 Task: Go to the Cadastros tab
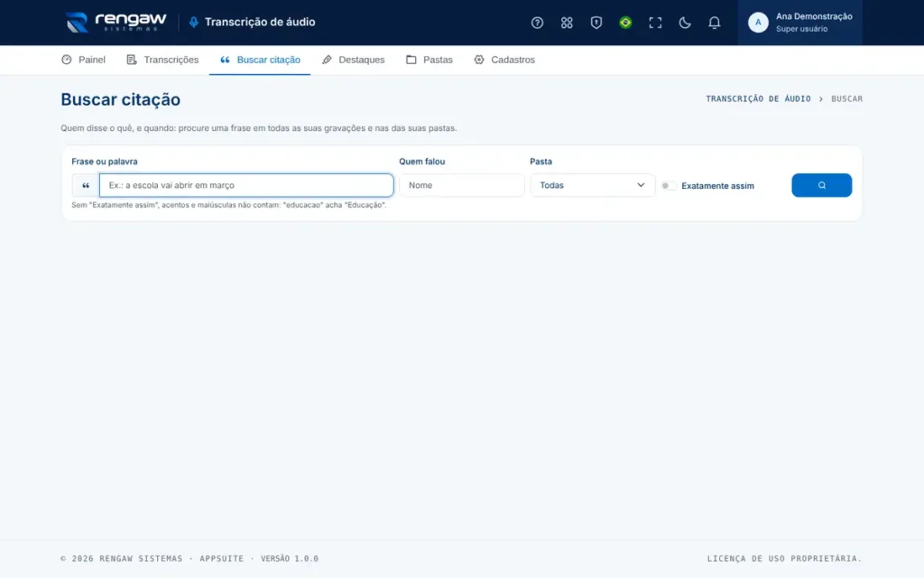point(504,60)
